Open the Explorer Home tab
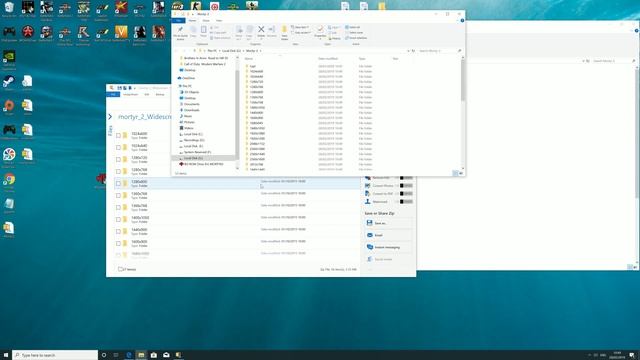The image size is (640, 360). click(192, 20)
